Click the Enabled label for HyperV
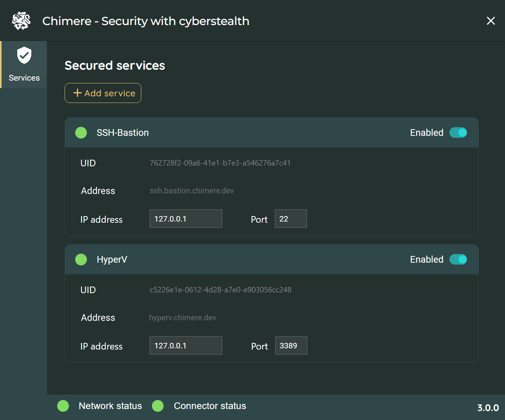 pyautogui.click(x=427, y=260)
